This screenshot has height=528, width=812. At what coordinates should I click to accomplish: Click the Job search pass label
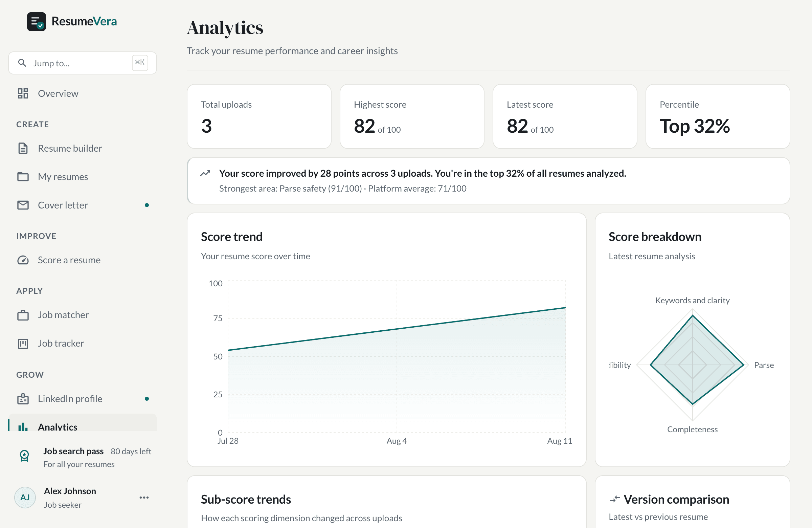coord(73,451)
